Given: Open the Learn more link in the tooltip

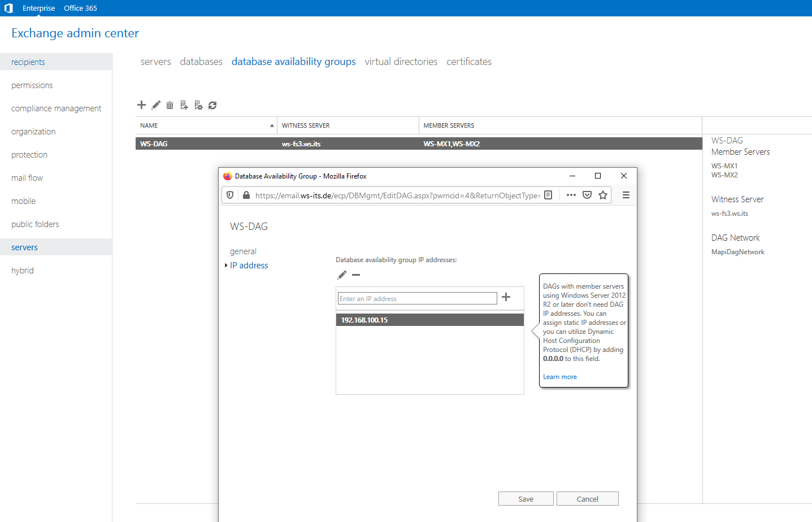Looking at the screenshot, I should 560,377.
